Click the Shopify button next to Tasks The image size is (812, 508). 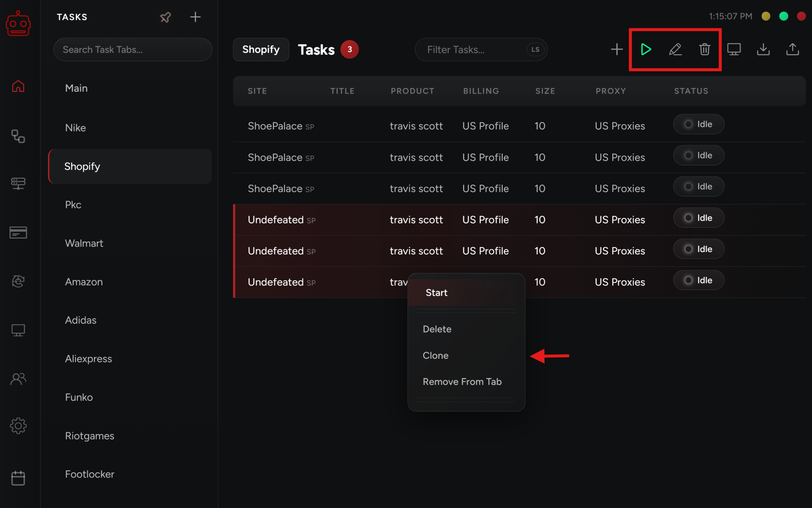(261, 50)
